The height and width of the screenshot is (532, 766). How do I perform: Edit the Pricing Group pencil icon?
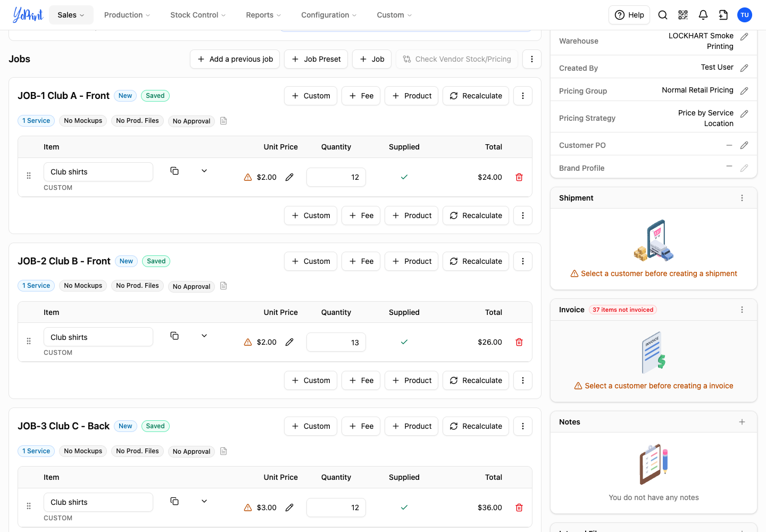[x=744, y=91]
